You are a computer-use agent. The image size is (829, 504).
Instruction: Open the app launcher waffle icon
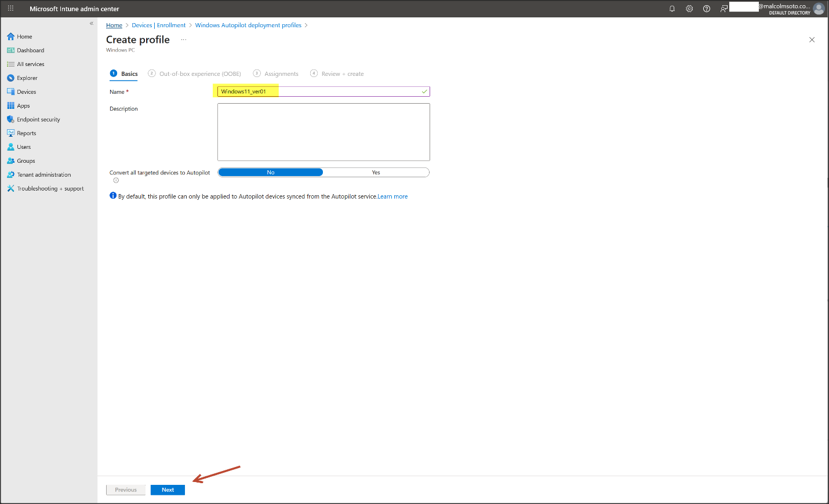(10, 9)
